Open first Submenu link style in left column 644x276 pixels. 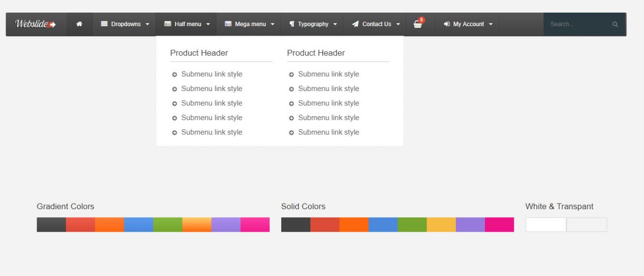point(212,74)
